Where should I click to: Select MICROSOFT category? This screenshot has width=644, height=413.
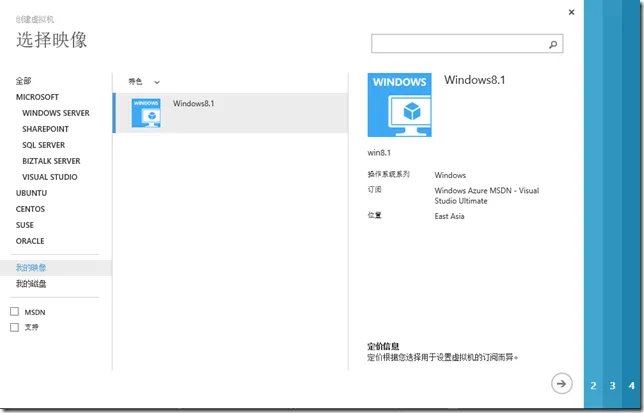(x=37, y=97)
